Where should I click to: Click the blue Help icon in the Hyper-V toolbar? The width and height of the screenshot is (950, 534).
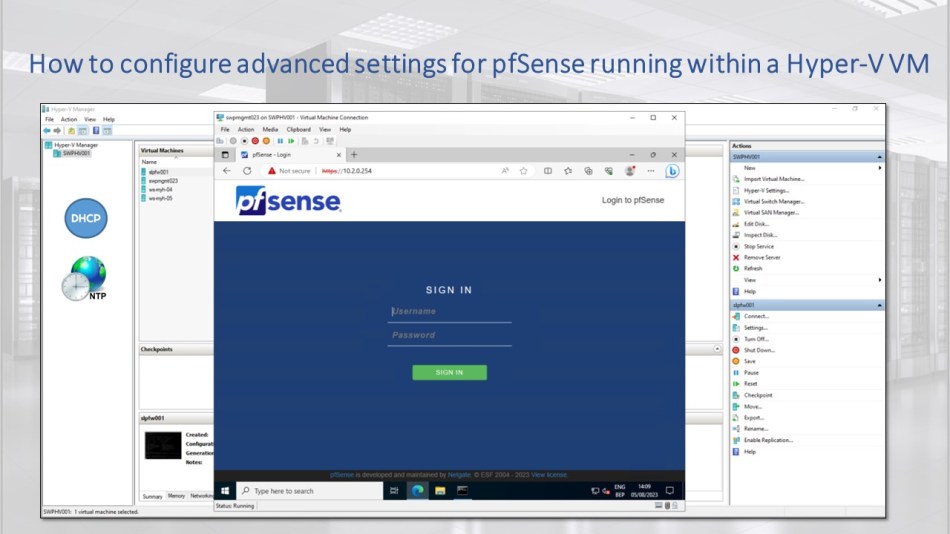coord(96,131)
